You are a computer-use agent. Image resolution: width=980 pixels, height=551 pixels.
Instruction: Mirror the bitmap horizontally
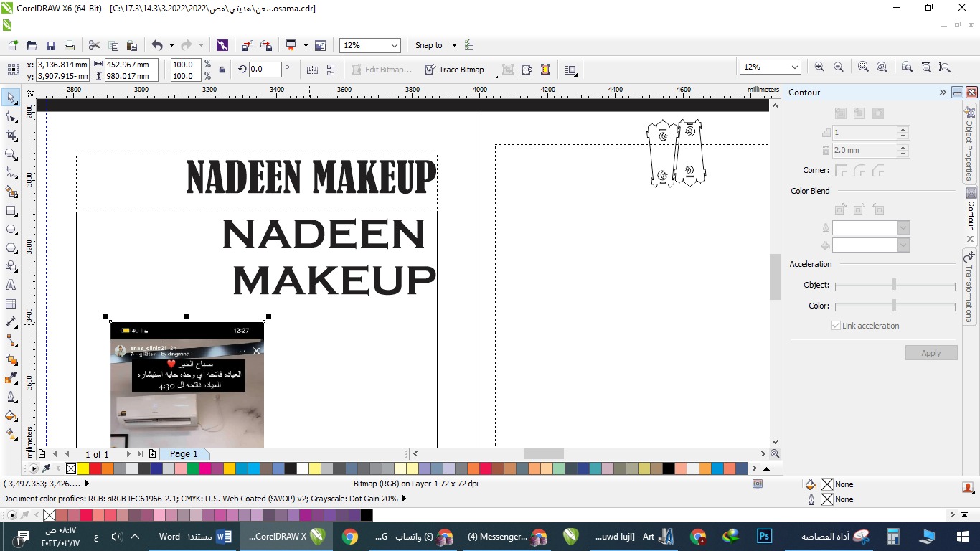click(312, 70)
